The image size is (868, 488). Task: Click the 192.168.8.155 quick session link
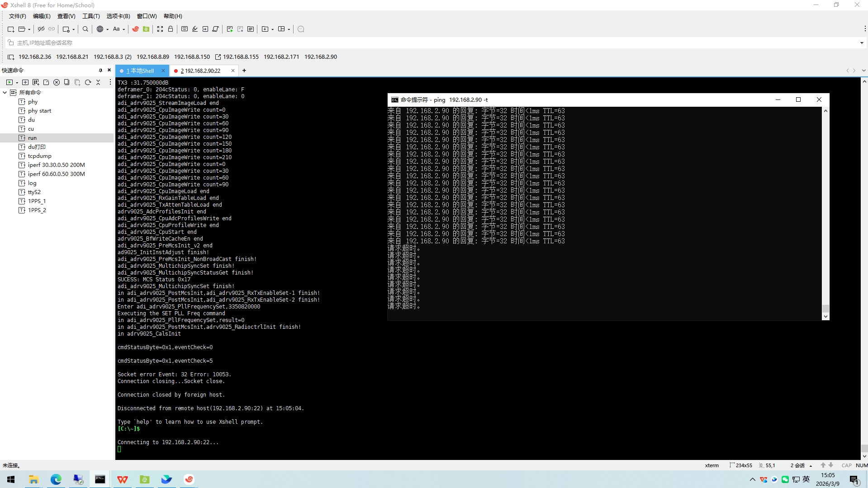coord(241,57)
